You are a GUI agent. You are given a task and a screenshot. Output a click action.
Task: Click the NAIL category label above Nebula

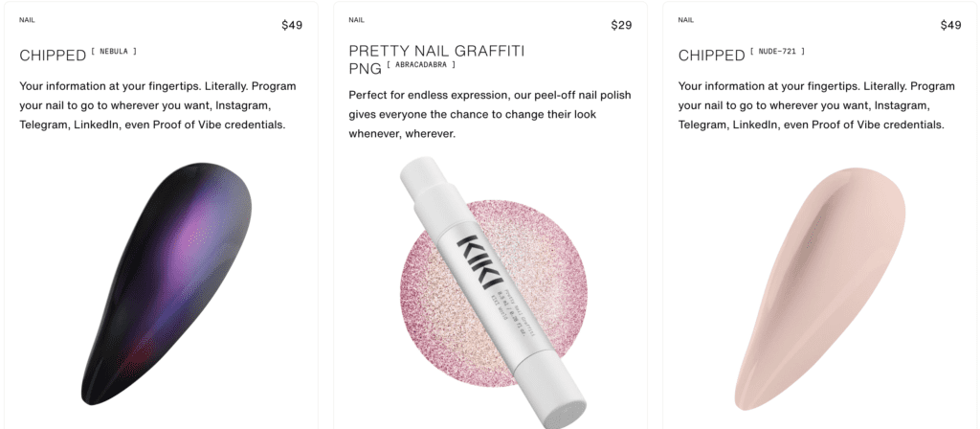(x=27, y=19)
